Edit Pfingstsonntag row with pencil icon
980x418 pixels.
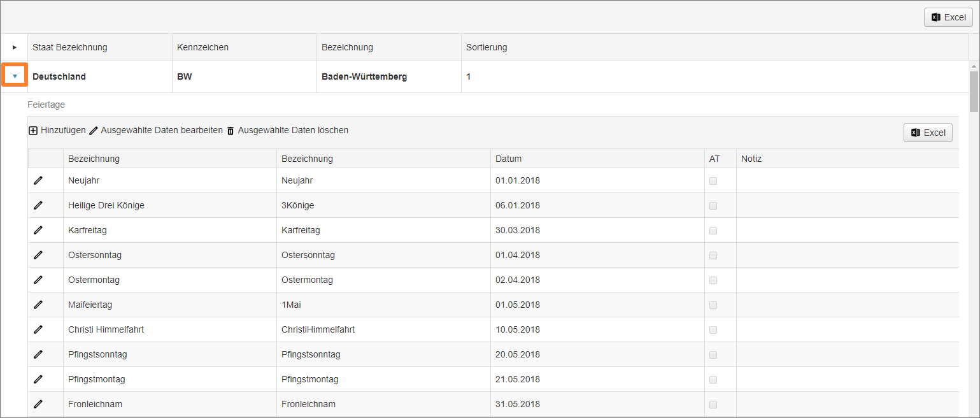tap(38, 355)
